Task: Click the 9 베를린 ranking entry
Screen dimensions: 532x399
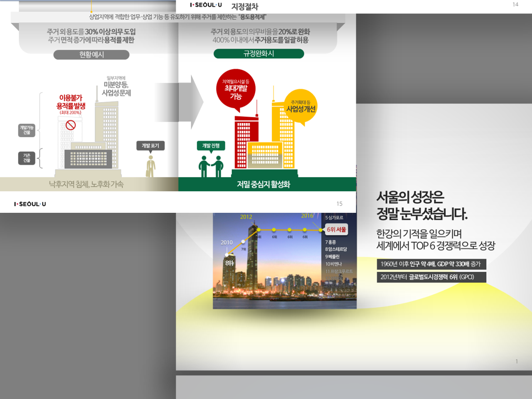Action: pos(332,256)
